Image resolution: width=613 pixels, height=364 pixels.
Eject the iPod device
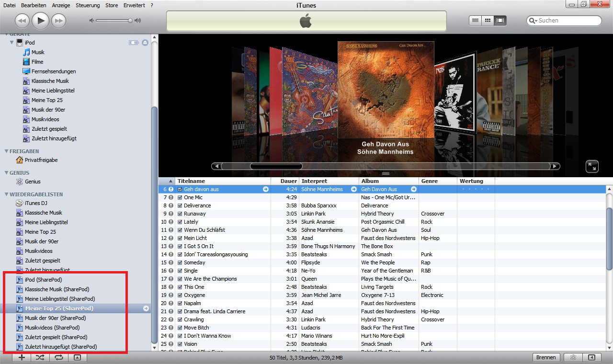click(x=145, y=43)
